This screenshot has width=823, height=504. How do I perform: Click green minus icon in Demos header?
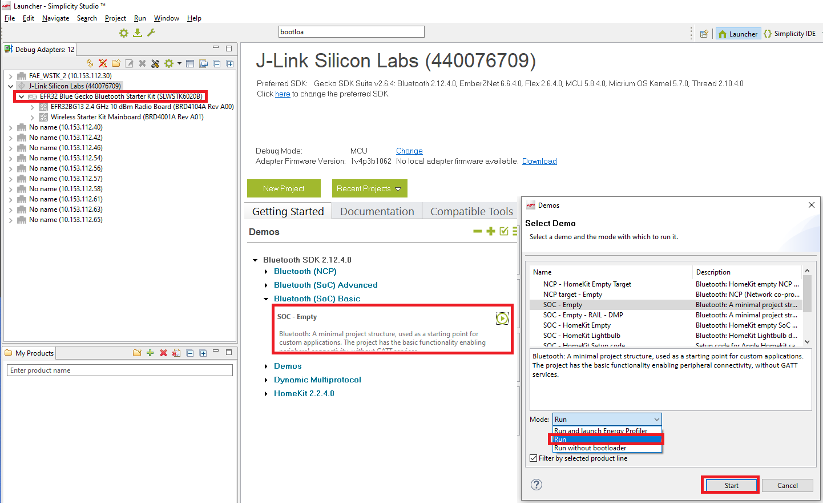478,231
